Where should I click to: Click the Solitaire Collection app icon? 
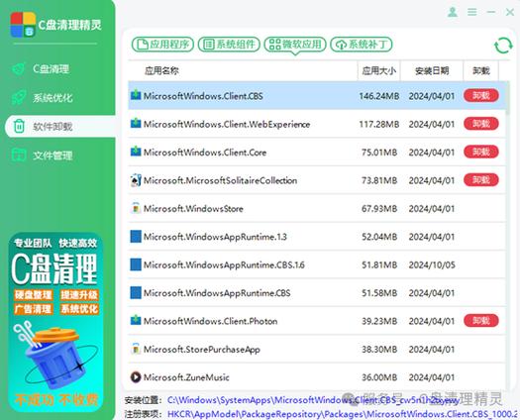click(136, 180)
